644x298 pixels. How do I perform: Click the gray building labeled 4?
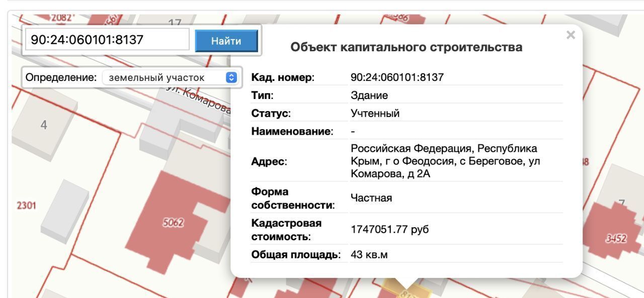click(44, 125)
